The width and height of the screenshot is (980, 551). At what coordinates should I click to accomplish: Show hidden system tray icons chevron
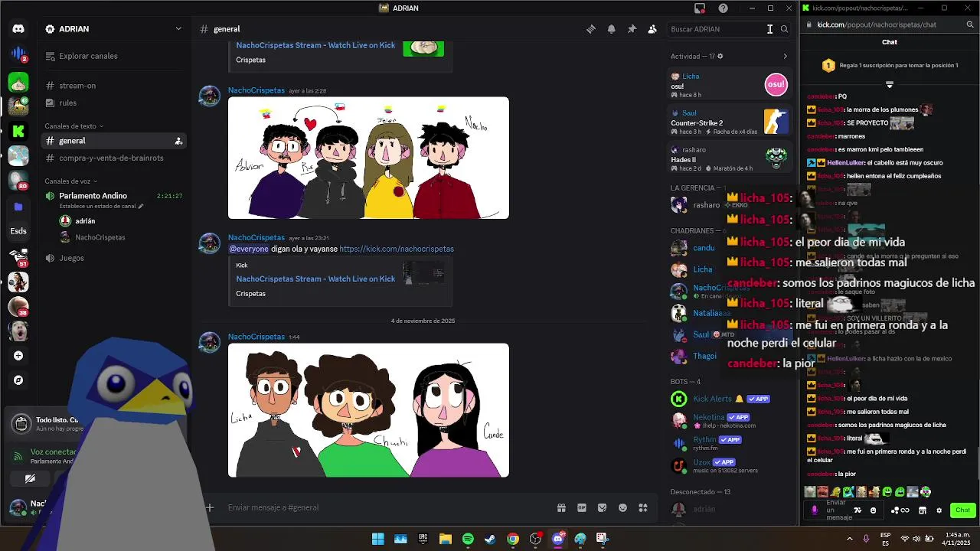[849, 539]
